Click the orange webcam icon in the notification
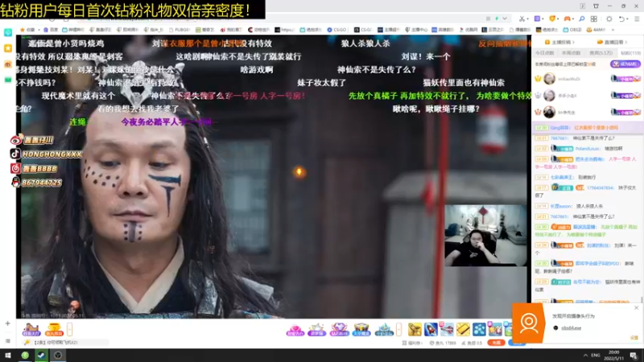644x362 pixels. 529,323
